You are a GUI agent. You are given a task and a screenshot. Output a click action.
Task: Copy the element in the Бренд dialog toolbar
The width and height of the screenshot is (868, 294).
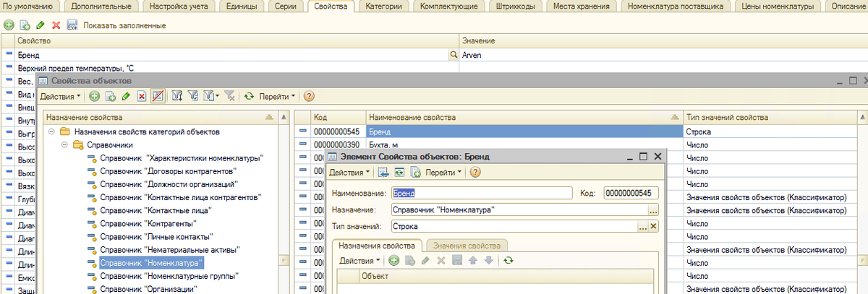(416, 172)
